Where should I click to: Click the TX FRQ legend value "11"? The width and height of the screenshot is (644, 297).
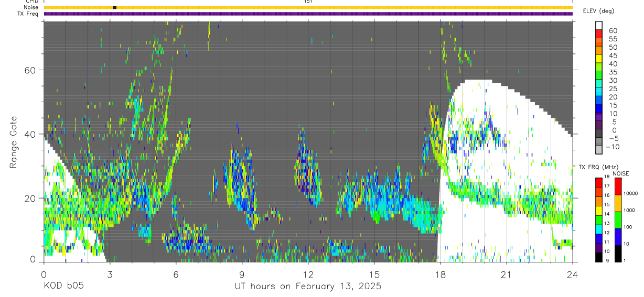coord(608,242)
